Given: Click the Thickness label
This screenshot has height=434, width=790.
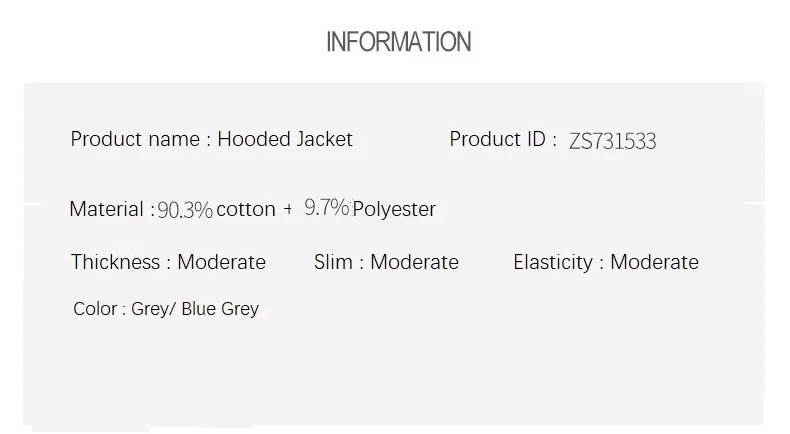Looking at the screenshot, I should [115, 262].
